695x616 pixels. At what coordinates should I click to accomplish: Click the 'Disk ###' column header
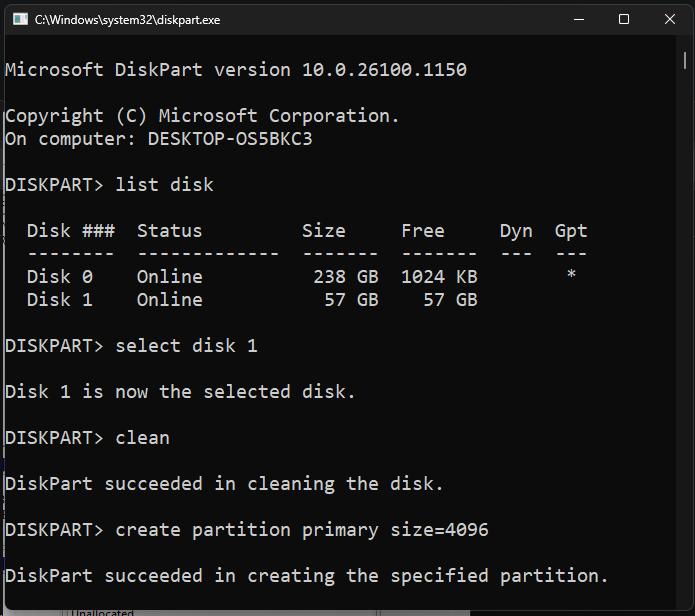[x=71, y=231]
